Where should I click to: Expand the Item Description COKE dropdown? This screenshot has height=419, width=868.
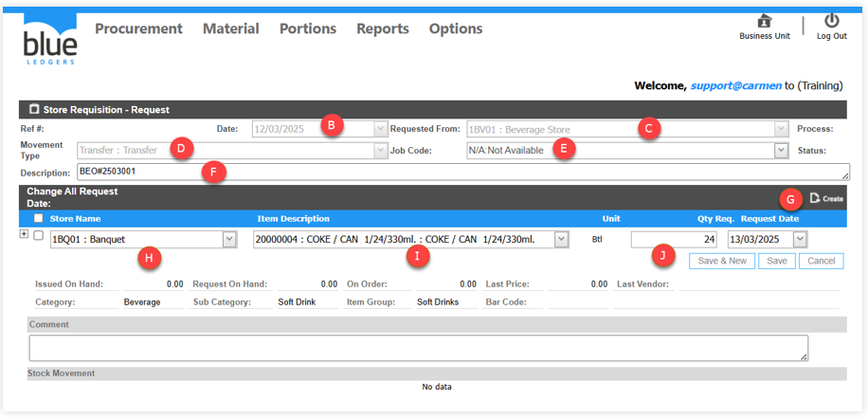click(561, 240)
